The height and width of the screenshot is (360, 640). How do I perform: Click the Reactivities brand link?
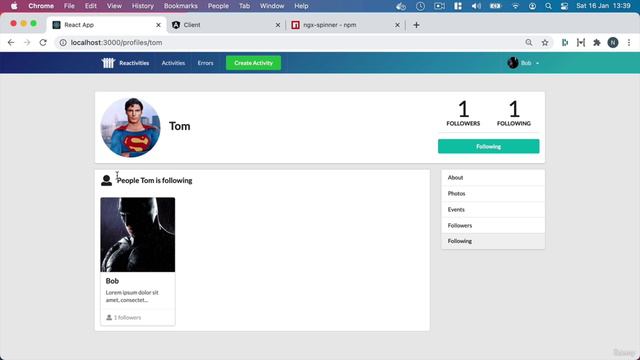tap(134, 63)
